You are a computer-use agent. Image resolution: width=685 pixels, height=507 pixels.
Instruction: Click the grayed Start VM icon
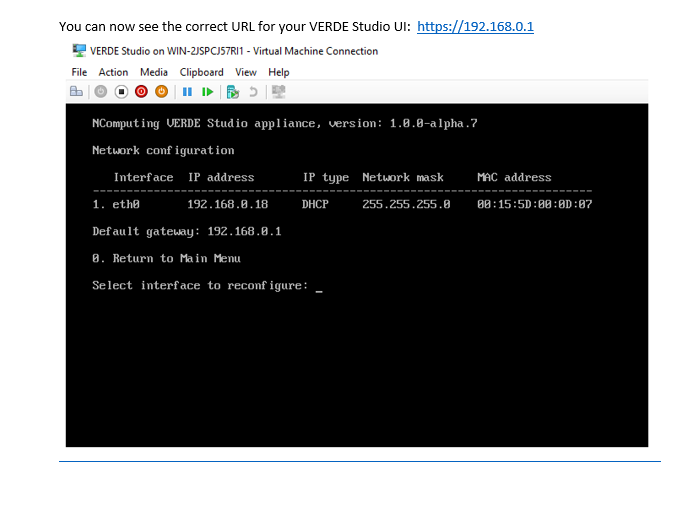(101, 91)
